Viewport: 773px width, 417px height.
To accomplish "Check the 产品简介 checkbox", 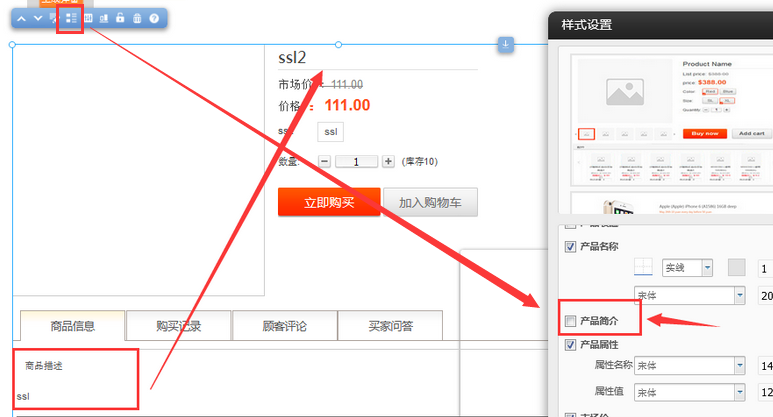I will [x=570, y=321].
